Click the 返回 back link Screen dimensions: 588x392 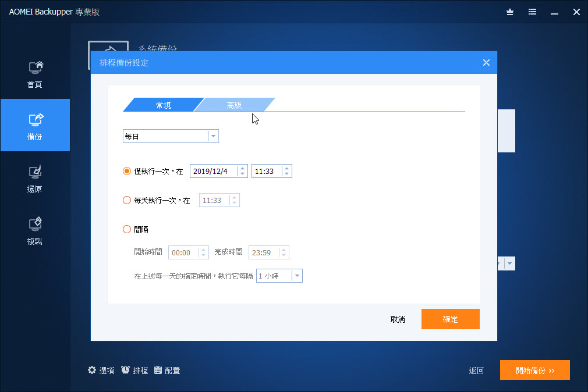click(x=476, y=370)
